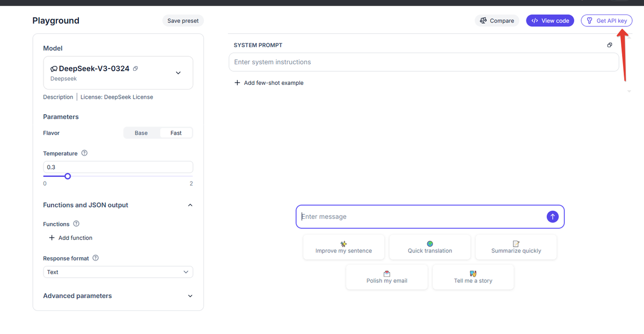
Task: Open the DeepSeek-V3-0324 model dropdown
Action: click(178, 73)
